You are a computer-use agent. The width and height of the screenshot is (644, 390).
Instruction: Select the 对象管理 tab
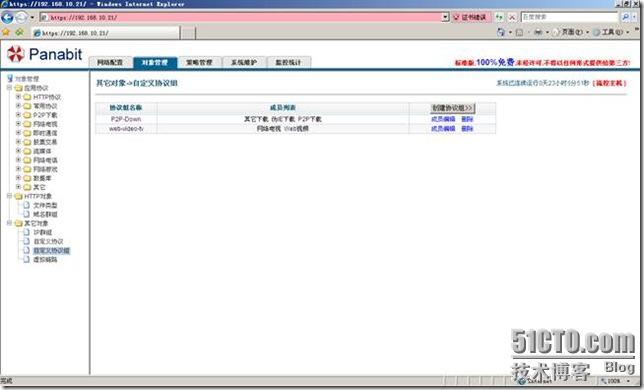pos(155,62)
